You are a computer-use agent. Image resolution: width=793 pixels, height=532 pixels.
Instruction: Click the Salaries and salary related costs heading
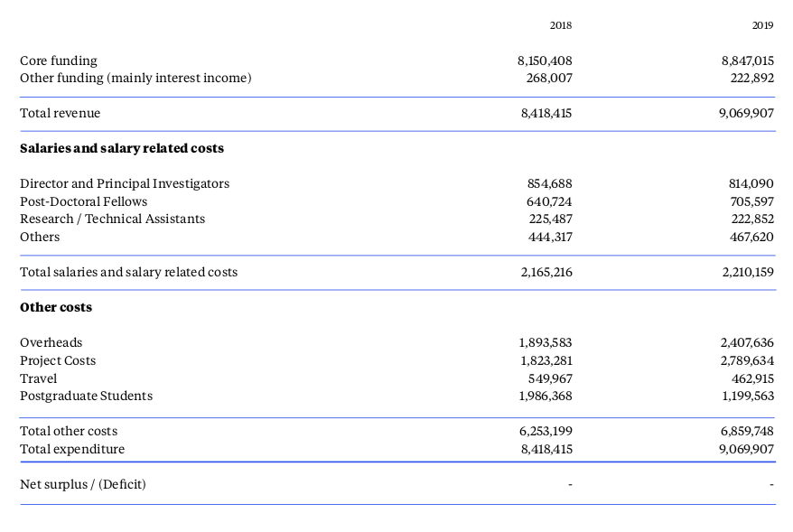click(x=122, y=148)
